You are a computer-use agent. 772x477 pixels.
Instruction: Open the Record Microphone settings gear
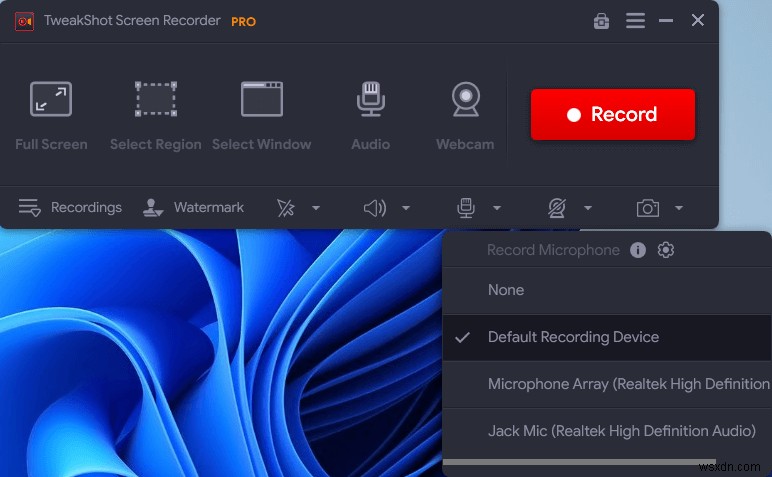coord(666,250)
